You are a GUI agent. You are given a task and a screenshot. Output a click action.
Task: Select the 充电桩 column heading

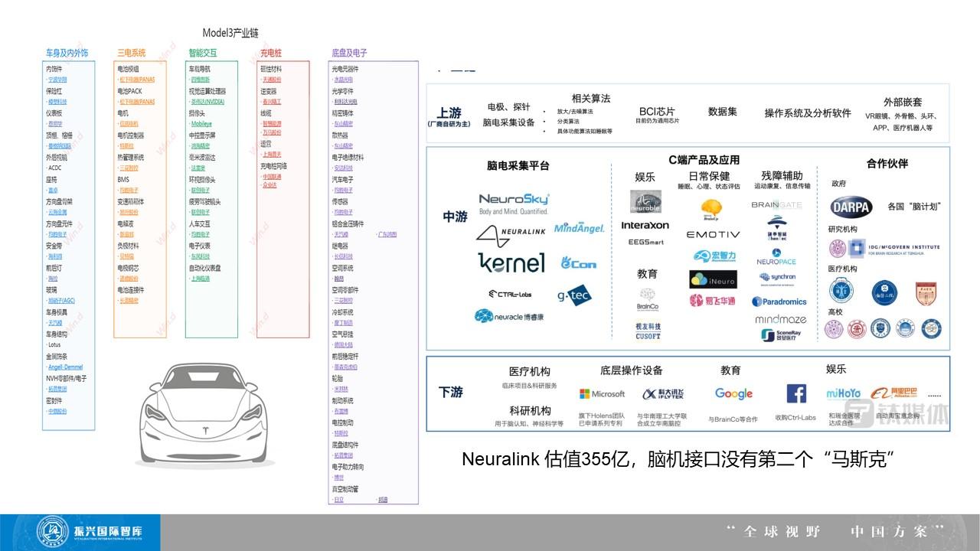[271, 53]
